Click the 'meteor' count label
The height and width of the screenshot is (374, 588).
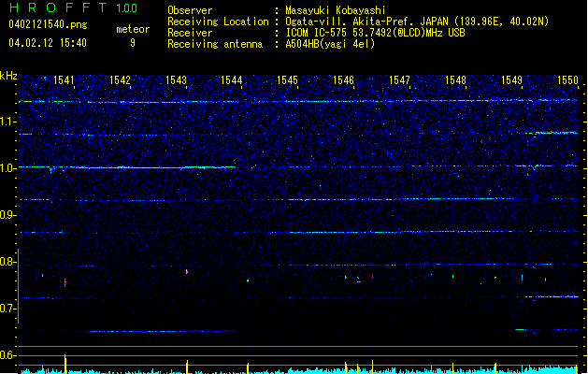[x=133, y=29]
